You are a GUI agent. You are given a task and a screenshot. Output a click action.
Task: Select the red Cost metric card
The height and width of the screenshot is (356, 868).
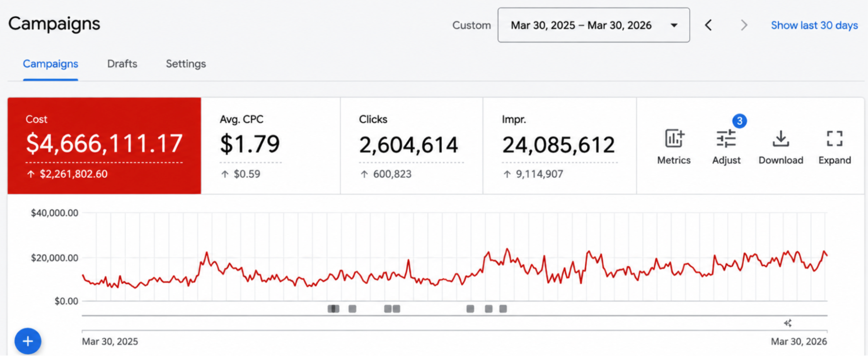pos(104,146)
